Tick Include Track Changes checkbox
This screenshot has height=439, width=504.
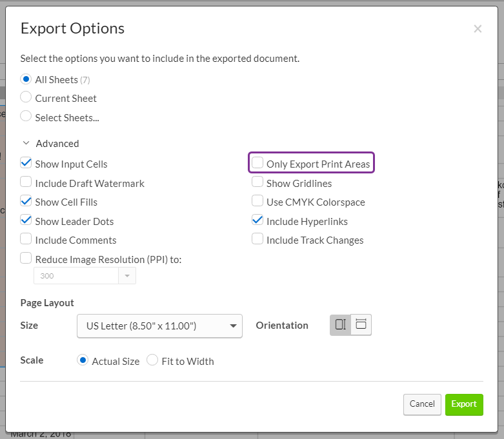tap(257, 239)
